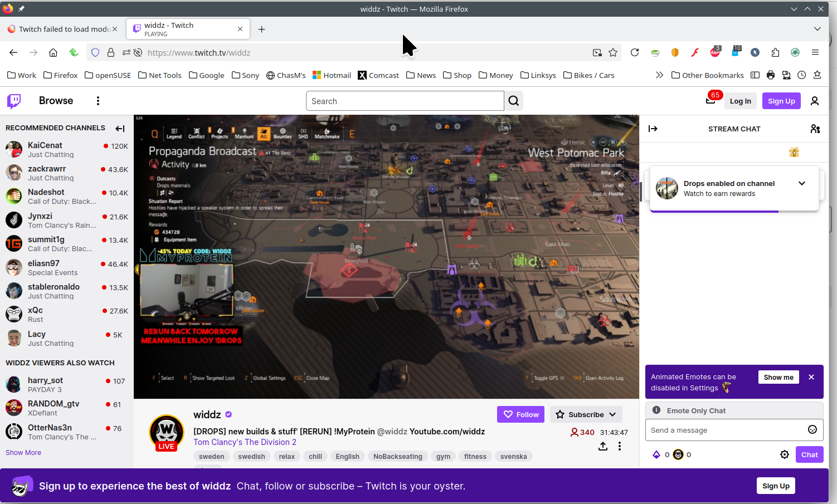The width and height of the screenshot is (837, 504).
Task: Expand the Drops enabled on channel card
Action: click(x=802, y=183)
